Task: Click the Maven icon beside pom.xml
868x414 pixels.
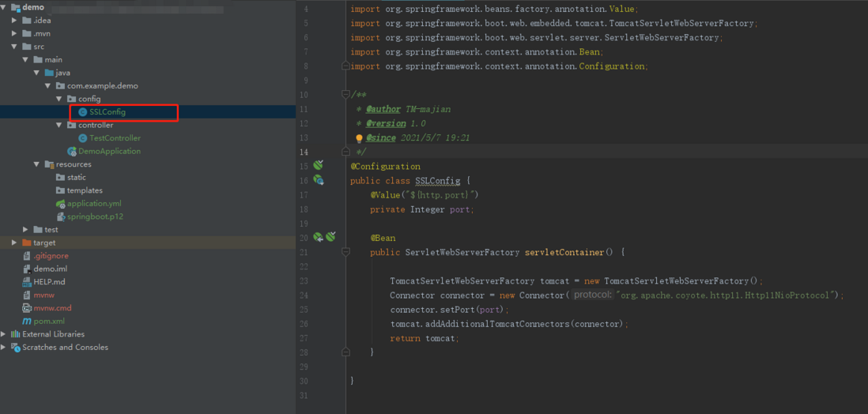Action: pos(27,321)
